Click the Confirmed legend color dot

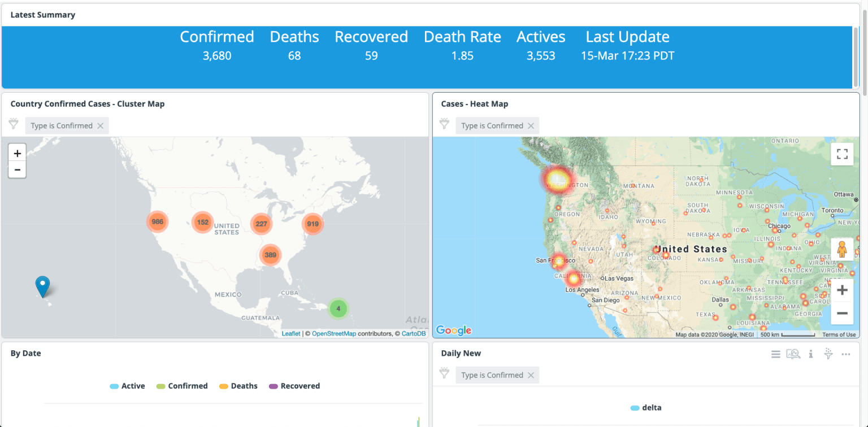162,386
